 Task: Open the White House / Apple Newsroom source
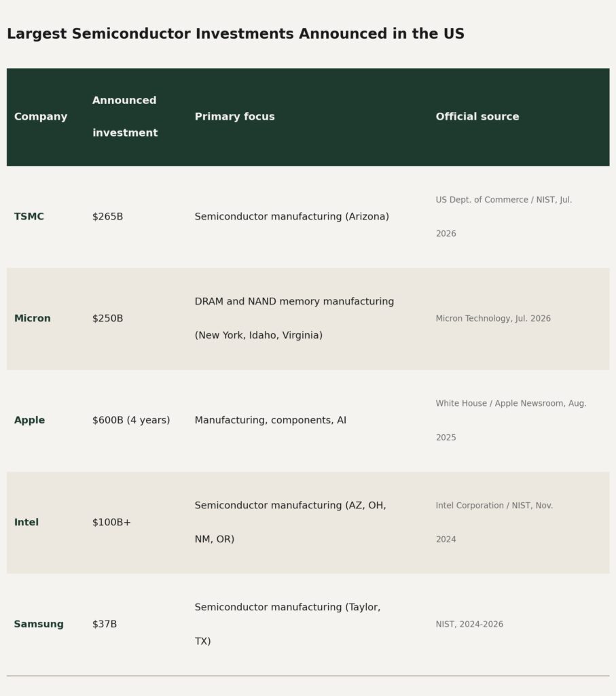click(511, 420)
